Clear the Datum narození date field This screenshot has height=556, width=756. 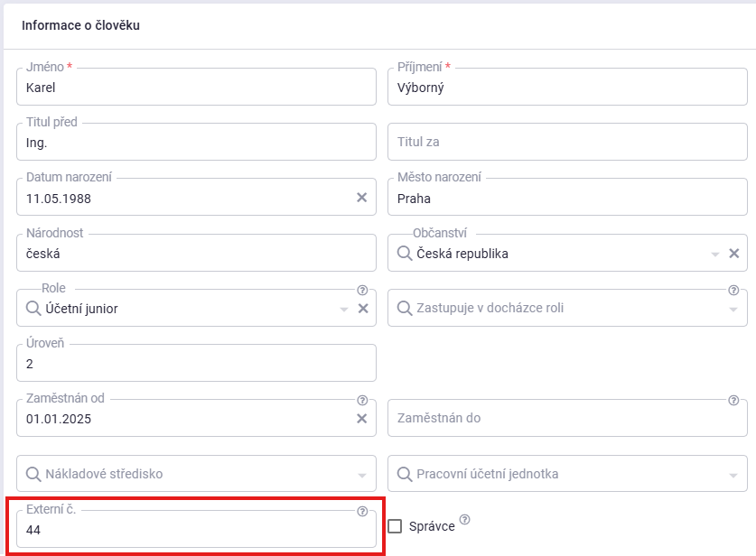pyautogui.click(x=361, y=198)
